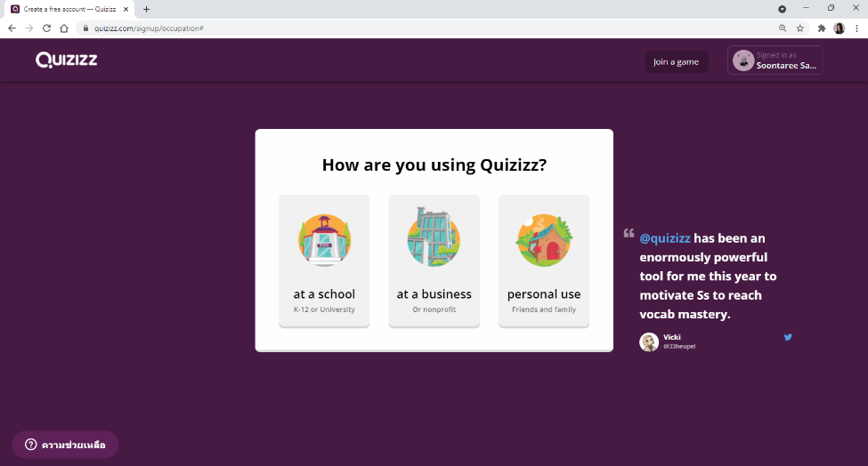Click the Twitter bird icon

(x=788, y=337)
